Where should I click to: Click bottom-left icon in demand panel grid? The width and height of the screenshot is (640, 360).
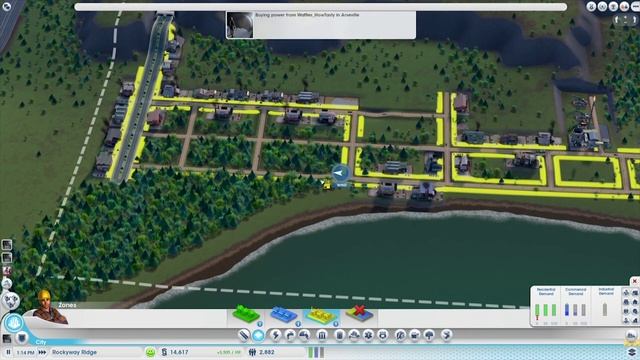(x=627, y=321)
